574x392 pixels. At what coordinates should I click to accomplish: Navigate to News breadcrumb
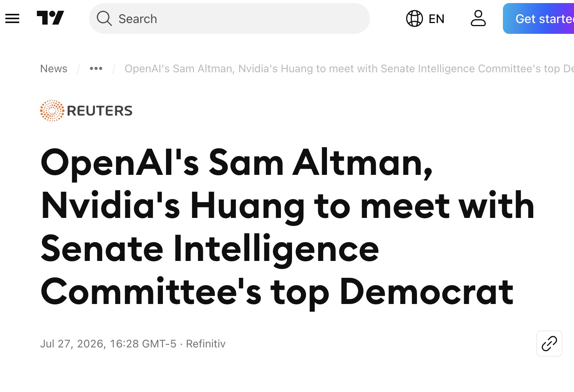coord(54,68)
